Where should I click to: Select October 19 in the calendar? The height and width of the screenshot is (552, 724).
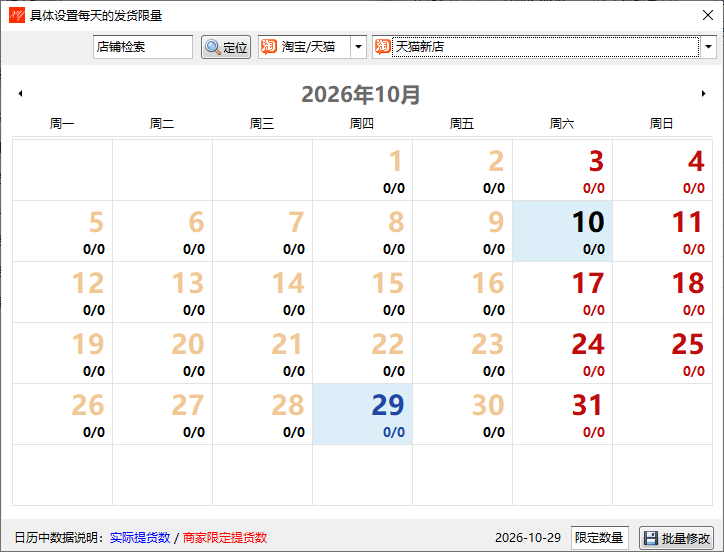coord(62,353)
